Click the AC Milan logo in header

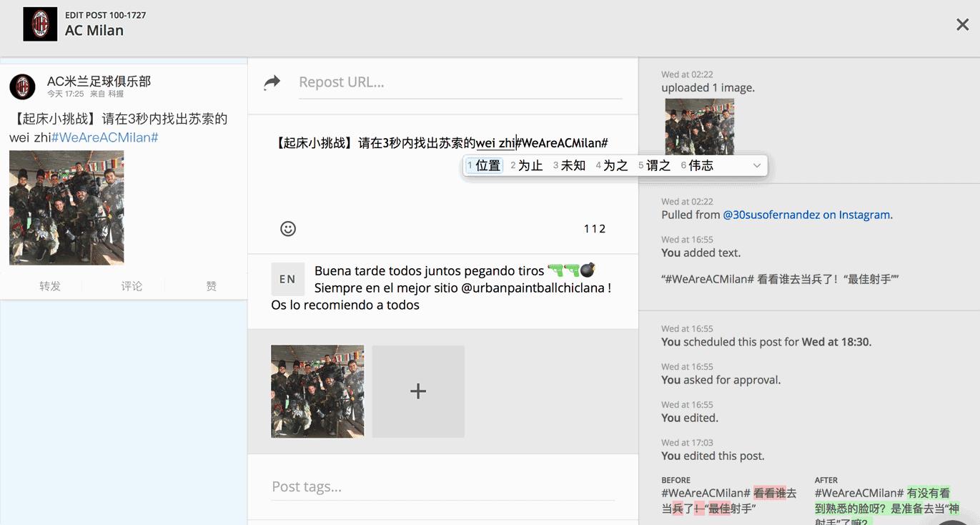point(40,24)
